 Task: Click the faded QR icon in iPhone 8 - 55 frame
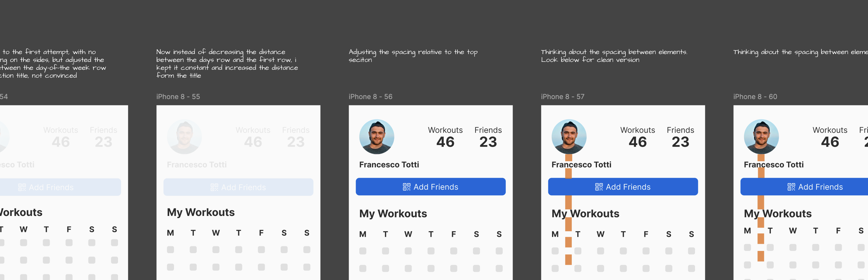click(214, 187)
